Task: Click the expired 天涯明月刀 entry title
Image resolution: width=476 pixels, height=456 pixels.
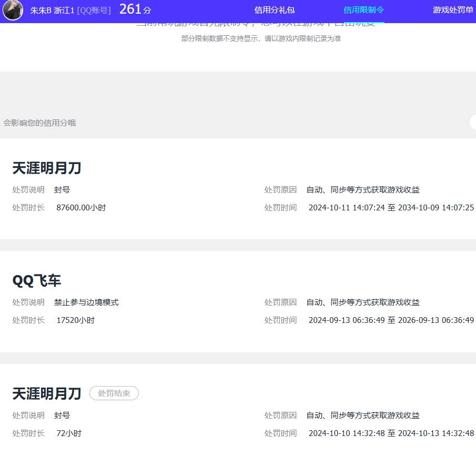Action: click(x=46, y=392)
